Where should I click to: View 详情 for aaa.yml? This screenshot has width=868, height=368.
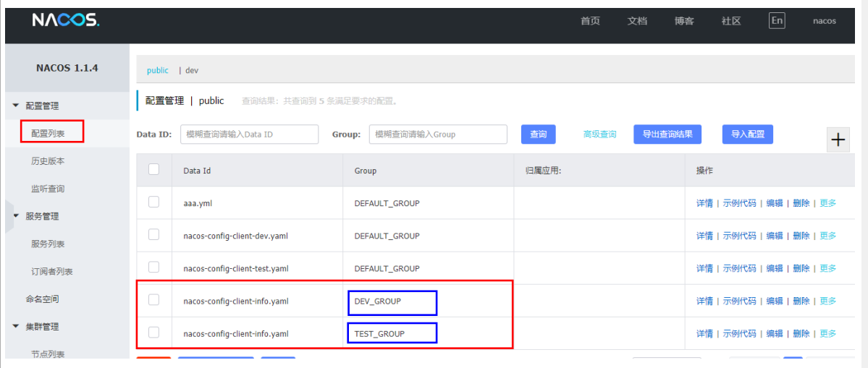pyautogui.click(x=704, y=203)
